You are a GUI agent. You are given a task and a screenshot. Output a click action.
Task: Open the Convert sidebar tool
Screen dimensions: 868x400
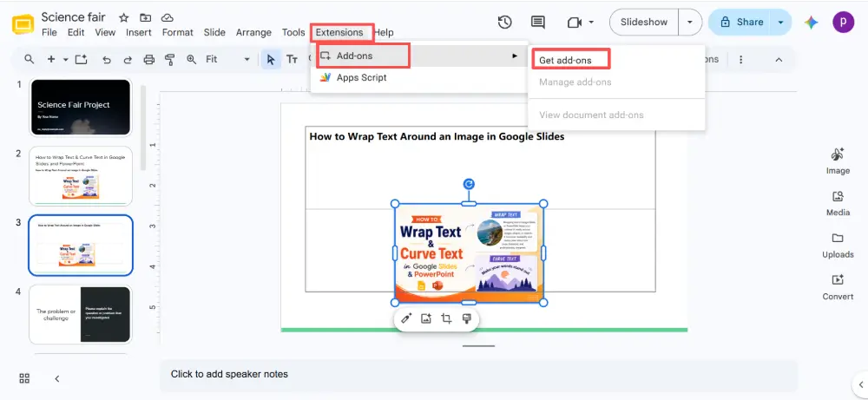pos(838,288)
